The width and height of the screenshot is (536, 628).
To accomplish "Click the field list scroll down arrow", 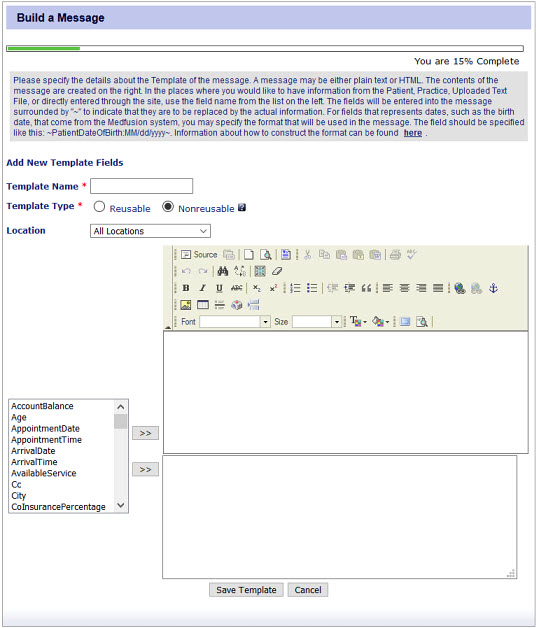I will 121,505.
